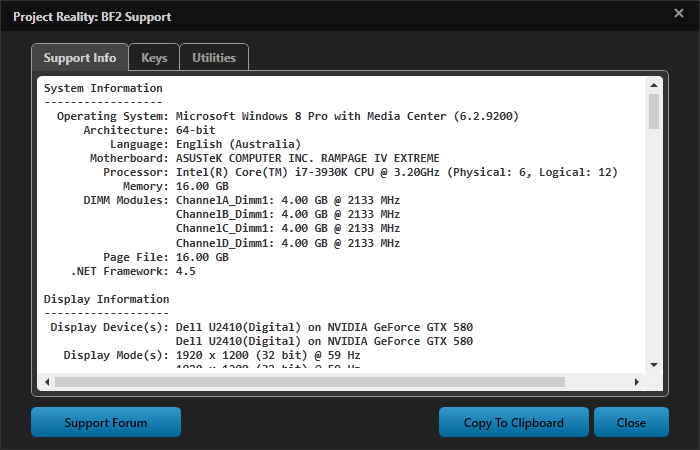
Task: Select the Support Info tab
Action: (80, 58)
